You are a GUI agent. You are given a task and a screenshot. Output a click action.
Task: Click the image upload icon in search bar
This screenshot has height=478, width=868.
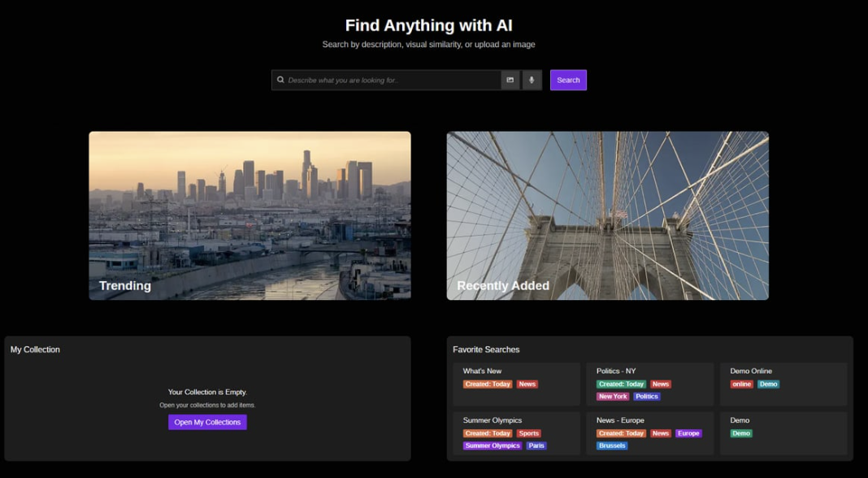pos(510,80)
